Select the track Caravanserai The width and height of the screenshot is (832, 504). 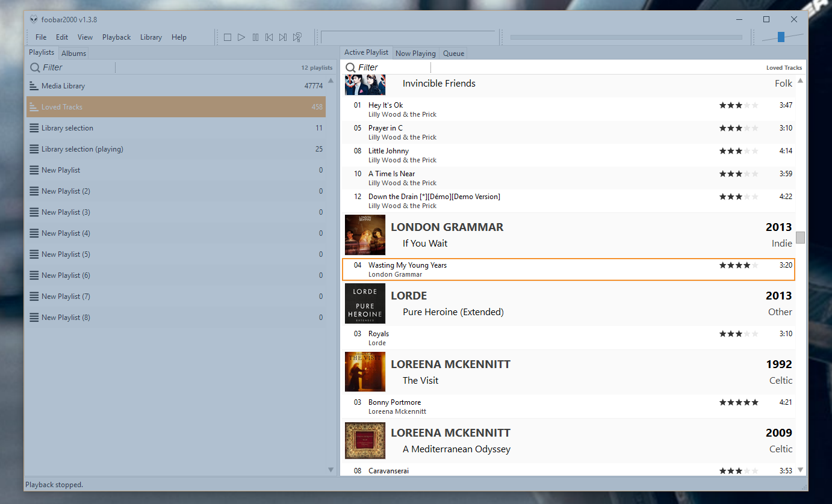568,470
